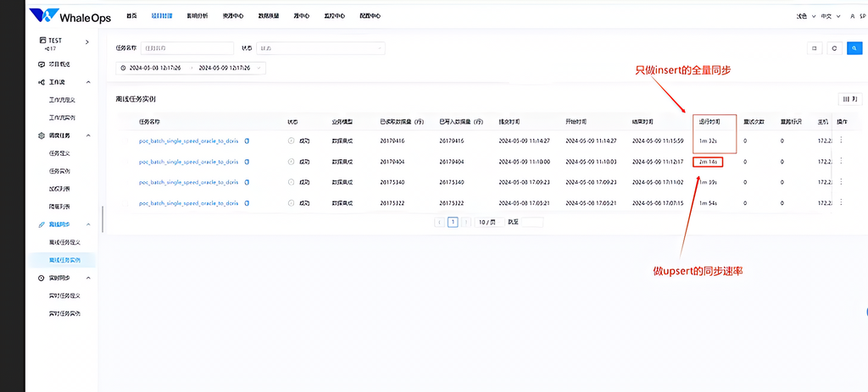
Task: Open the table column settings icon
Action: (848, 99)
